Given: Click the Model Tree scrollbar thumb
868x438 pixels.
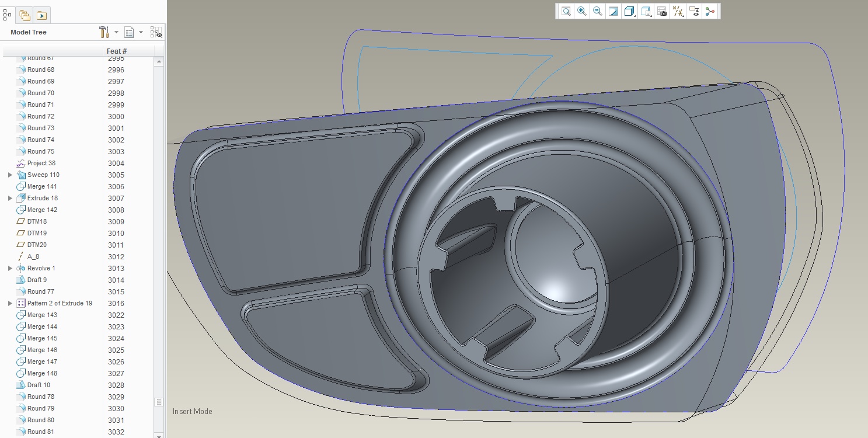Looking at the screenshot, I should [159, 402].
